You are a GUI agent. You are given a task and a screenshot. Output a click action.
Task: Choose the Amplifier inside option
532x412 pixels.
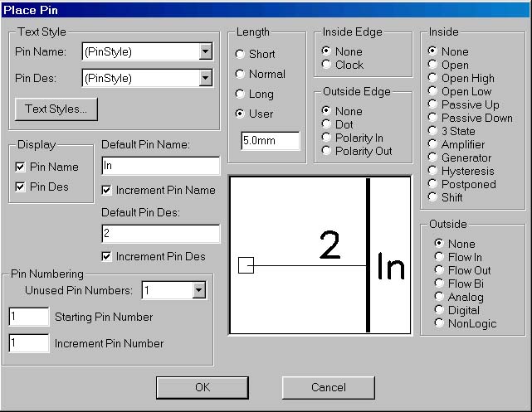[x=432, y=144]
